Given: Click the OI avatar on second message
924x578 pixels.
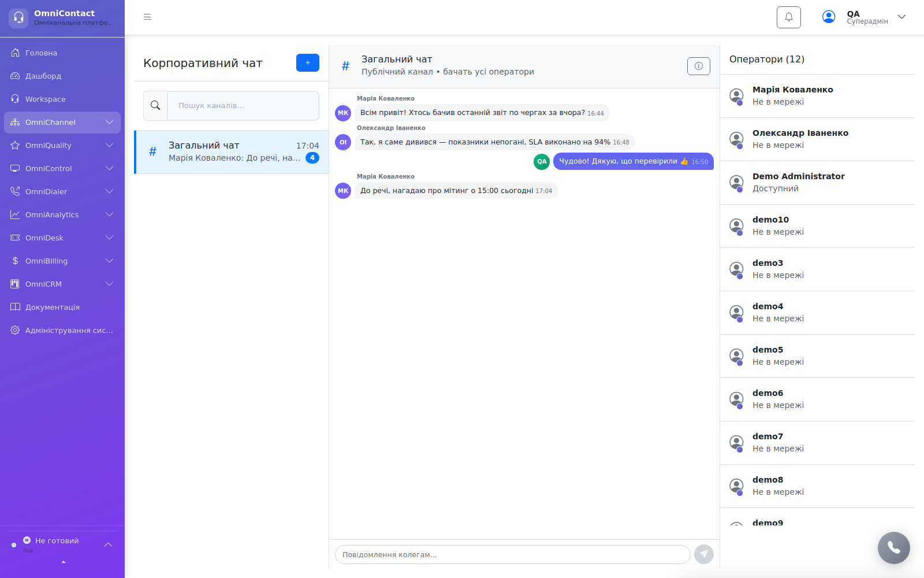Looking at the screenshot, I should [343, 142].
